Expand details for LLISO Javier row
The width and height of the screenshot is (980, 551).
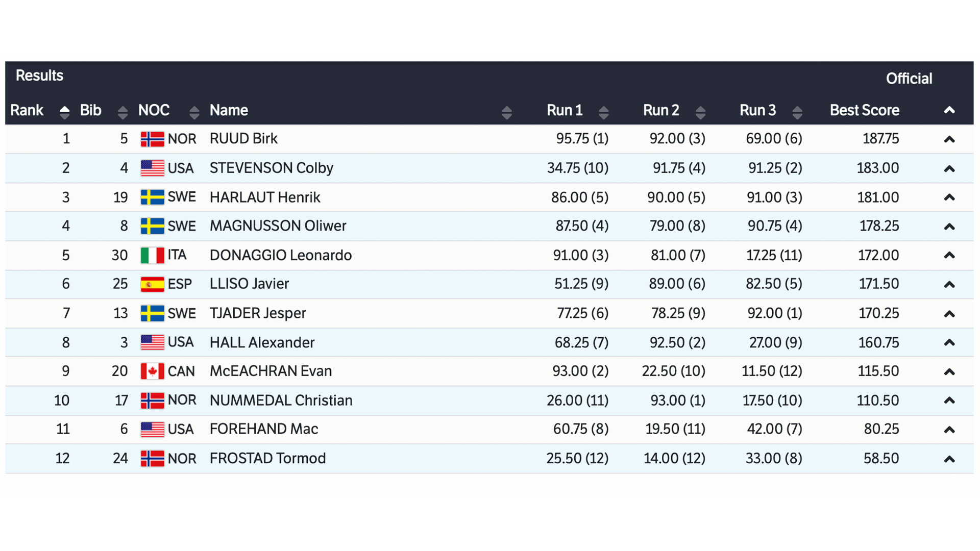(x=949, y=284)
